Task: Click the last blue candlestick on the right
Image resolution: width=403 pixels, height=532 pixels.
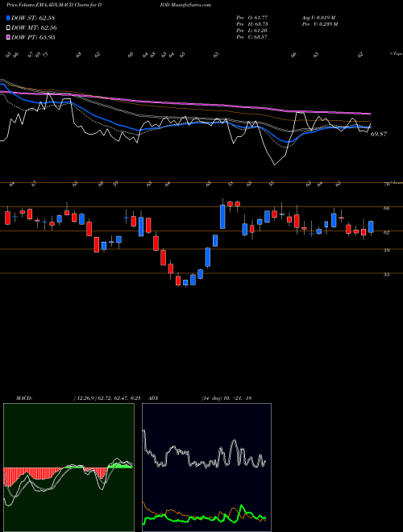Action: coord(371,227)
